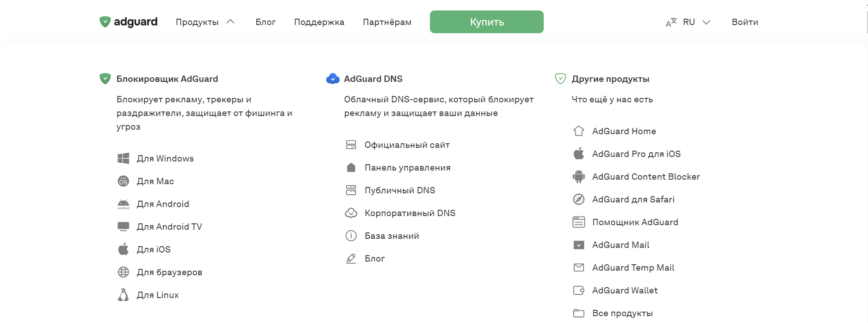Viewport: 868px width, 323px height.
Task: Open the Помощник AdGuard link
Action: click(635, 222)
